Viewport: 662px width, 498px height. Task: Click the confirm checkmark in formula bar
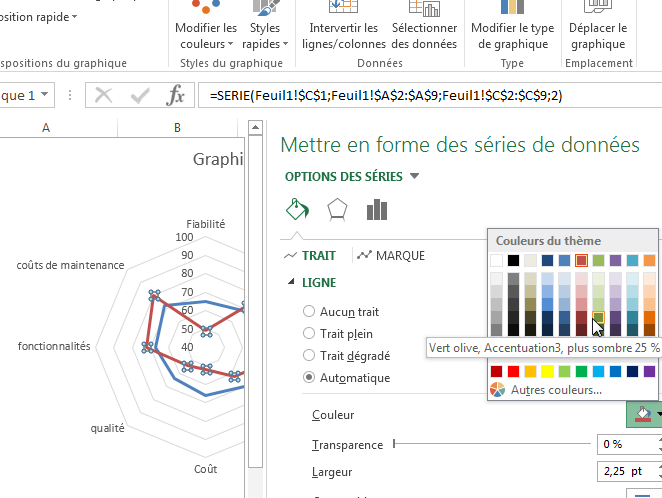pos(140,96)
